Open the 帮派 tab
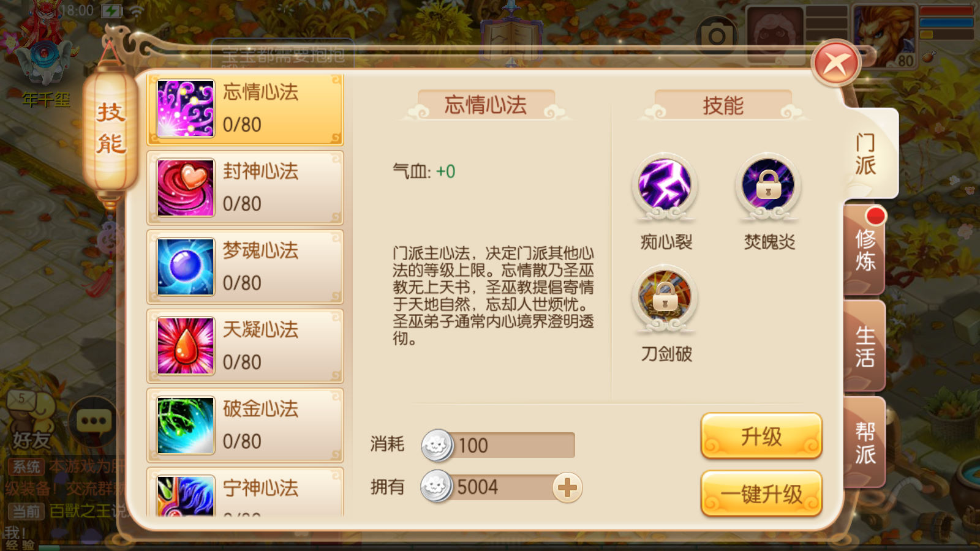Viewport: 980px width, 551px height. point(865,443)
